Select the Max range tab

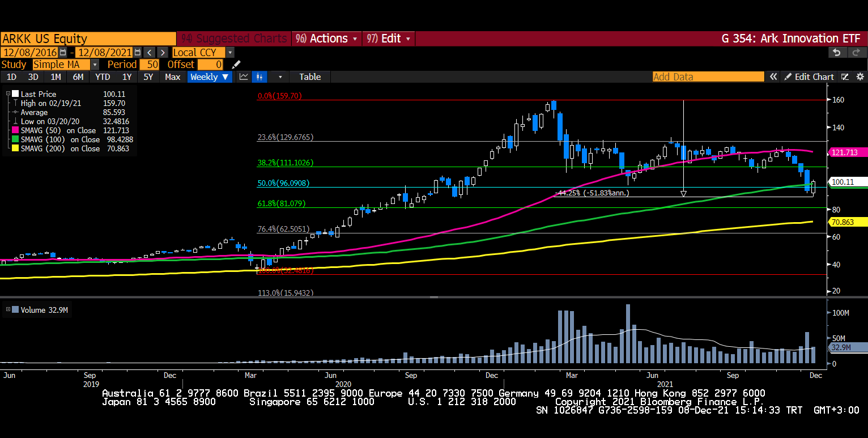(172, 77)
